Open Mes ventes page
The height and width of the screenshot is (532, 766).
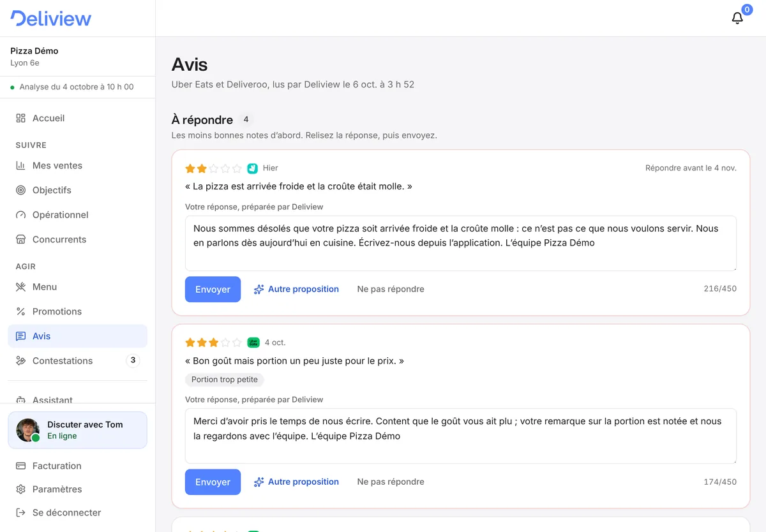point(77,165)
